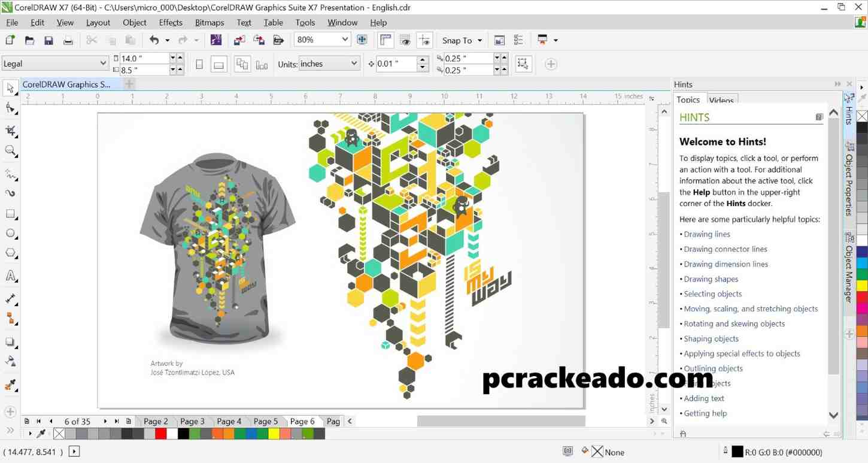The width and height of the screenshot is (868, 463).
Task: Click the nudge distance 0.01 field
Action: coord(396,63)
